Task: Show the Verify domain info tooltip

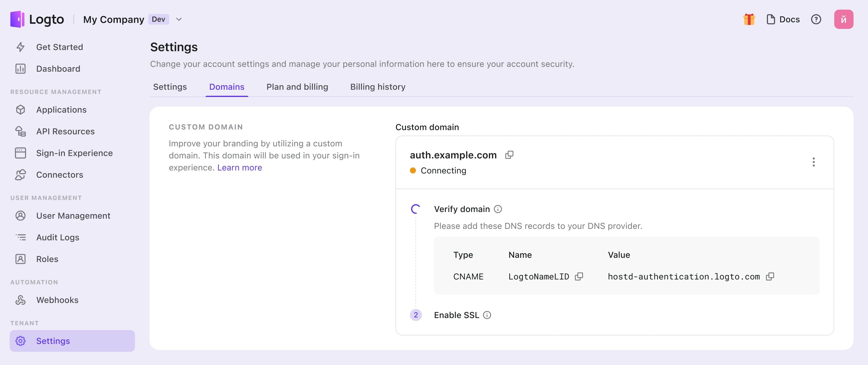Action: click(x=498, y=209)
